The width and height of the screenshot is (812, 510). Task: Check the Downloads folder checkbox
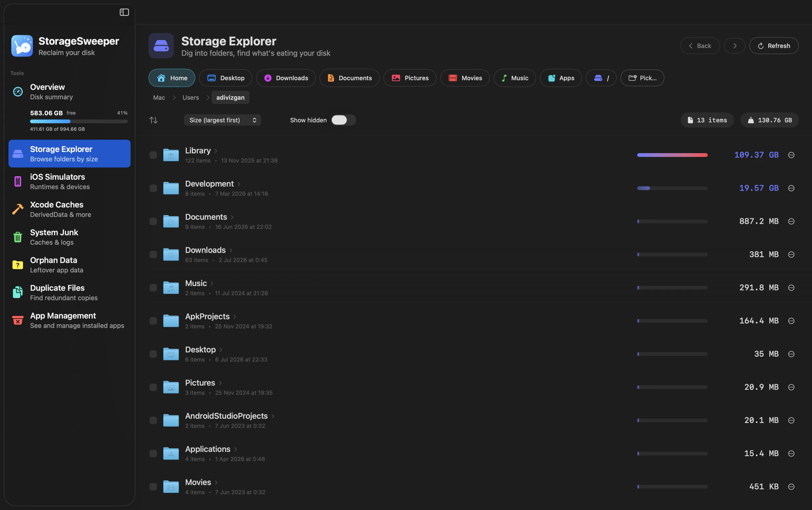click(153, 255)
